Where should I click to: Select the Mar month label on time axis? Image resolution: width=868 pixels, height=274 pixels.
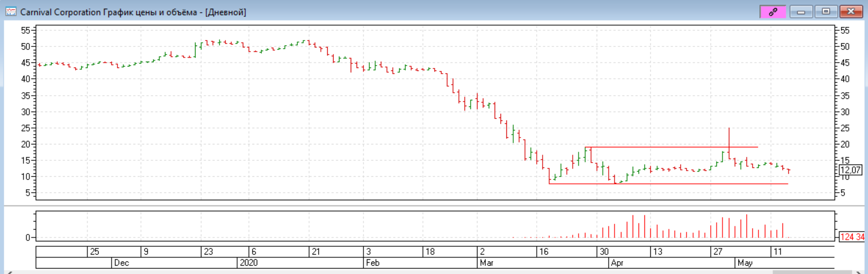point(487,263)
